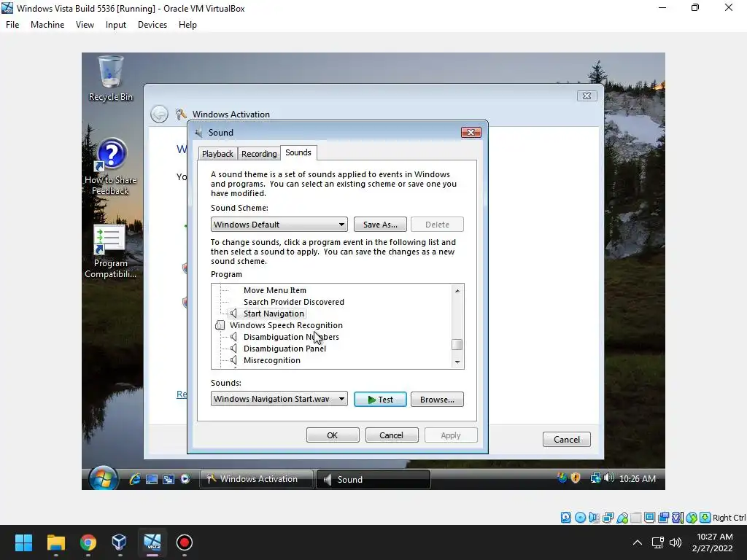Image resolution: width=747 pixels, height=560 pixels.
Task: Click Save As button
Action: pos(380,225)
